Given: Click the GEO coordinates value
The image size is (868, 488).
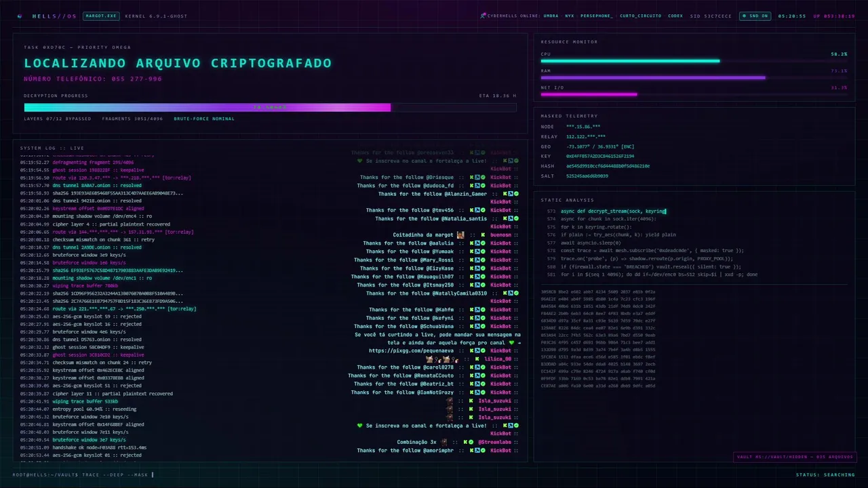Looking at the screenshot, I should pos(600,146).
